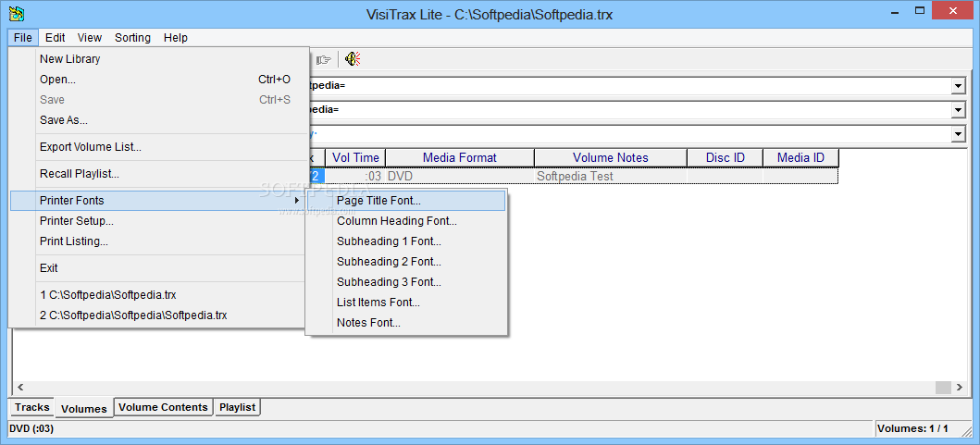Choose List Items Font... option
This screenshot has width=980, height=445.
coord(406,303)
